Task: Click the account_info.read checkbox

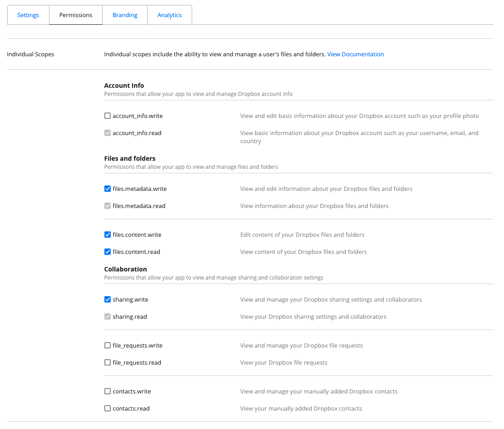Action: click(x=108, y=133)
